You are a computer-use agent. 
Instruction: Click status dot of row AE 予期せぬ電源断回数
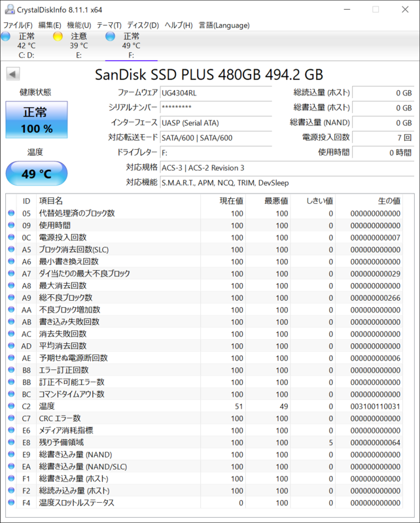(x=11, y=358)
